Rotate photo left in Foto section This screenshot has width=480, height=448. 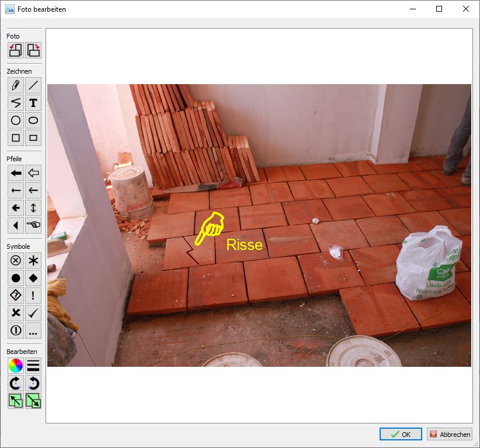pyautogui.click(x=16, y=50)
